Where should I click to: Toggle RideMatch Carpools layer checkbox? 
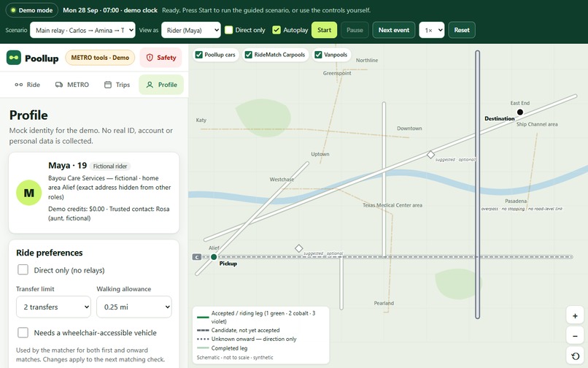point(248,55)
